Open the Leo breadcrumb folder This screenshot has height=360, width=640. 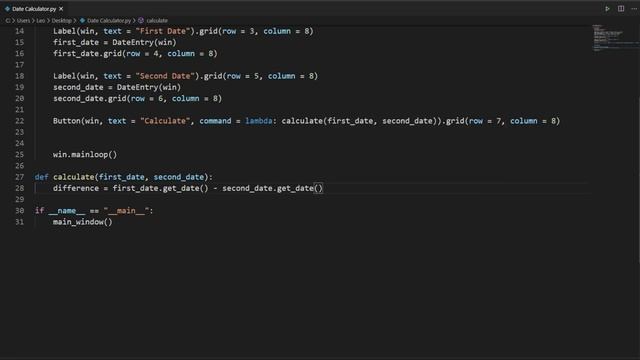click(x=41, y=20)
